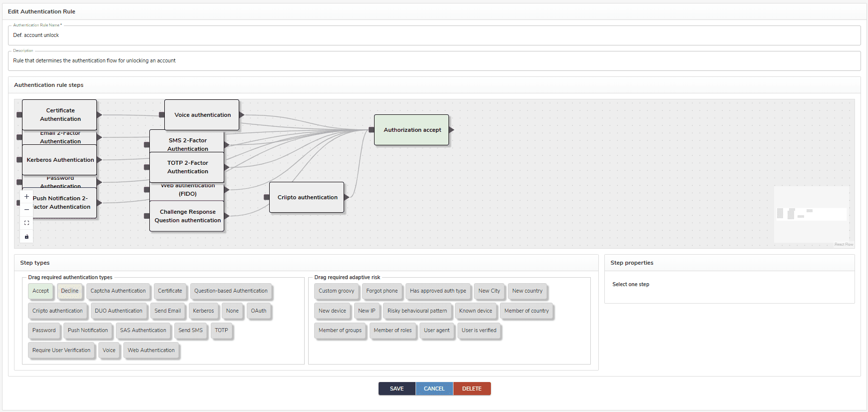The width and height of the screenshot is (868, 412).
Task: Pick the green Accept step type
Action: pos(40,291)
